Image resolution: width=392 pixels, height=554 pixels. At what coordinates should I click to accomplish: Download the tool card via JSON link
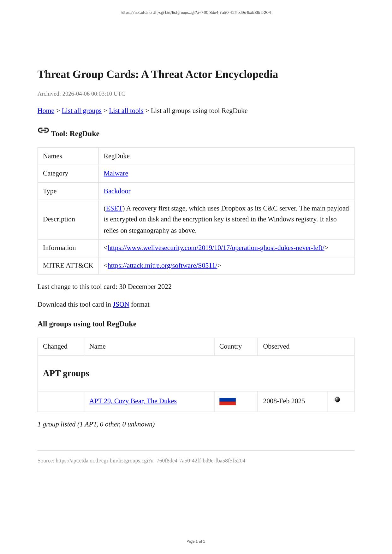[121, 304]
